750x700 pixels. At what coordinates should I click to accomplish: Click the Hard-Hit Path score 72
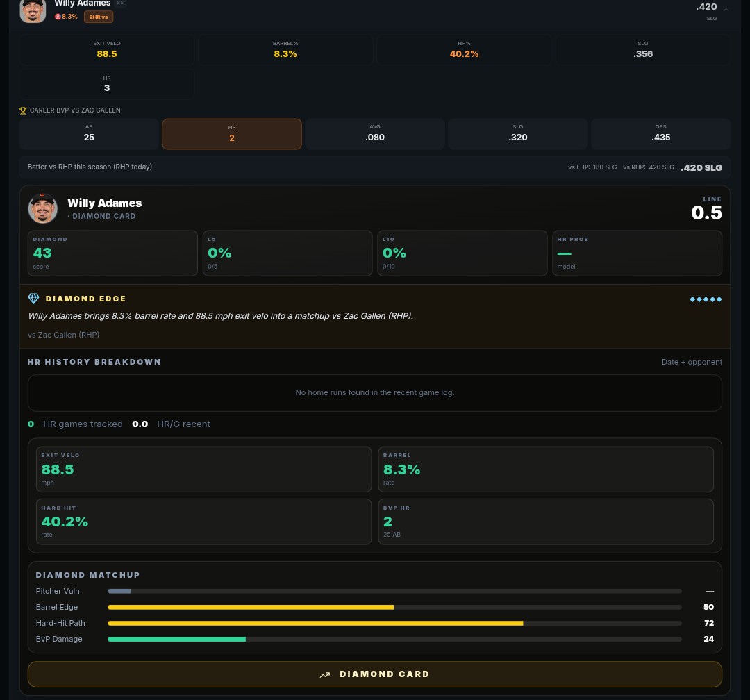(709, 623)
